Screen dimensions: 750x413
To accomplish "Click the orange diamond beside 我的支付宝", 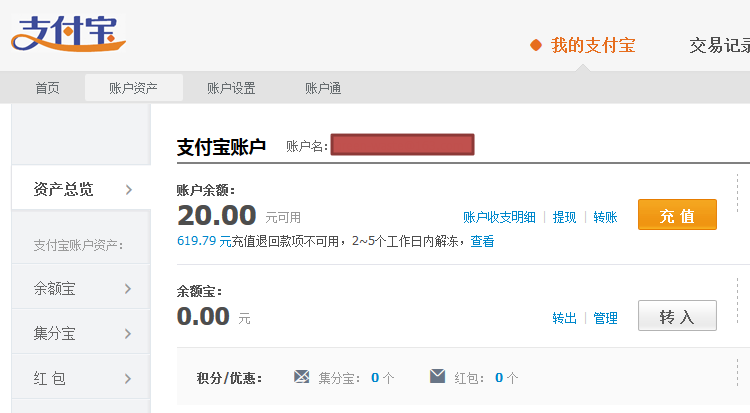I will pyautogui.click(x=536, y=46).
